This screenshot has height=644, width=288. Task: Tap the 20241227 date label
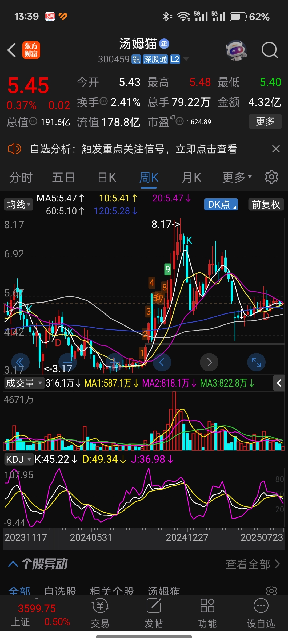pyautogui.click(x=187, y=537)
